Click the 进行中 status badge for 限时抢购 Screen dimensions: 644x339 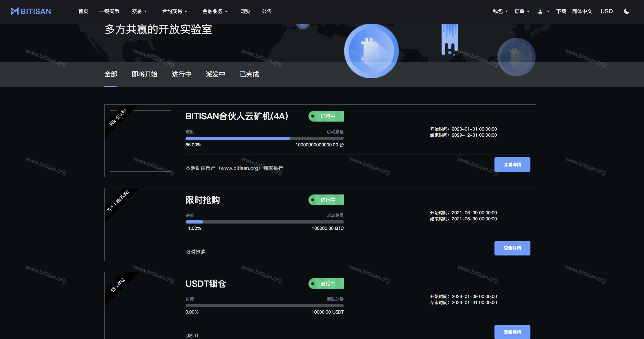[326, 200]
